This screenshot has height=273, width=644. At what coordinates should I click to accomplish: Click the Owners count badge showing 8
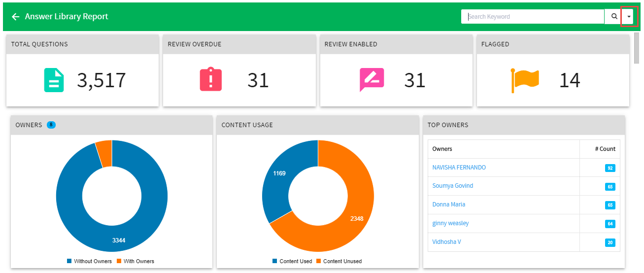coord(51,125)
